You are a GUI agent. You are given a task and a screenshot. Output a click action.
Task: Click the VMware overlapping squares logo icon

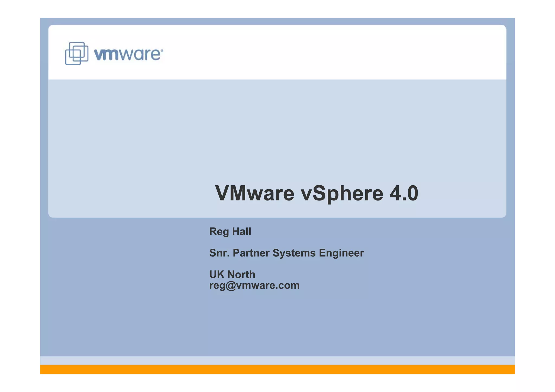click(x=77, y=53)
